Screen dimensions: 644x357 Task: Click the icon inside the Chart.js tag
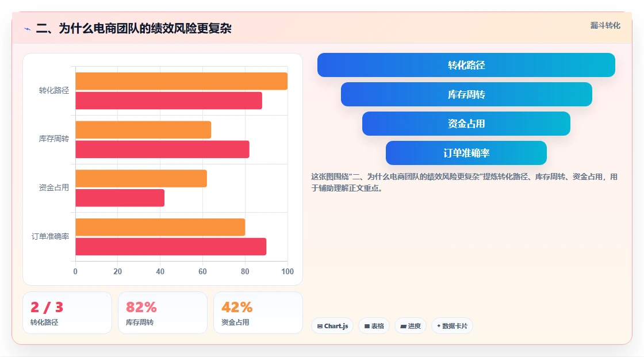click(x=320, y=326)
